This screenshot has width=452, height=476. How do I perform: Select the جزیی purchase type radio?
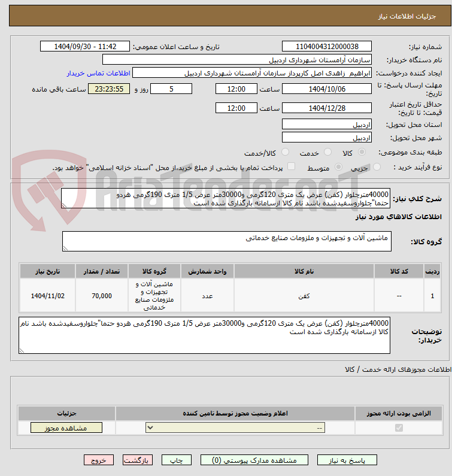click(x=377, y=167)
